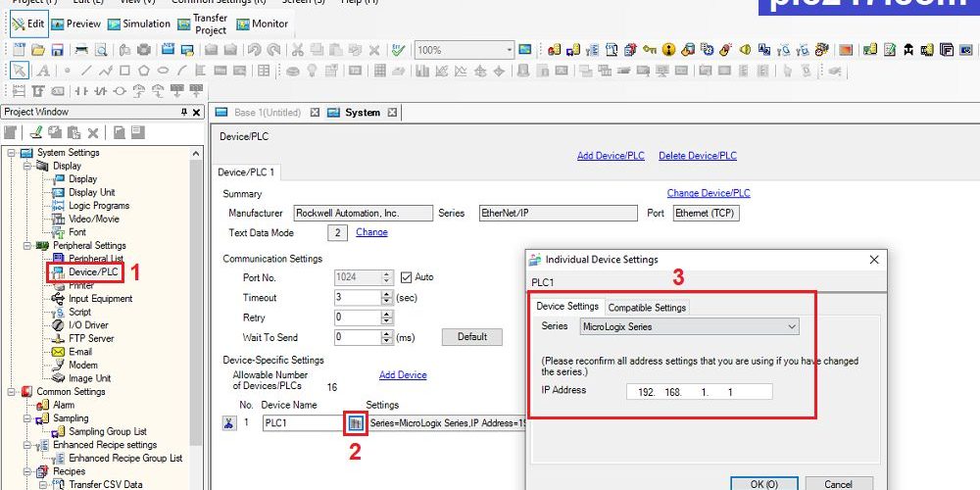Open Print Preview with the magnifier page icon
The image size is (980, 490).
(x=101, y=49)
